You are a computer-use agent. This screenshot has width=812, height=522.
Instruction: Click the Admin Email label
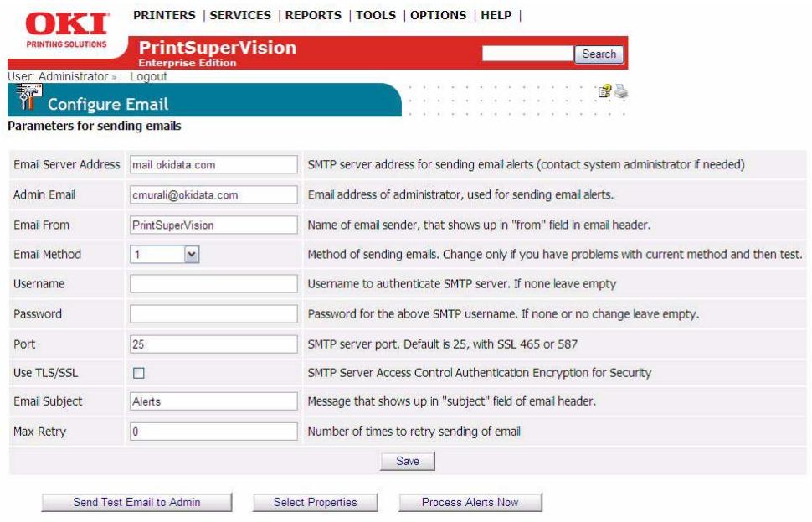(44, 195)
